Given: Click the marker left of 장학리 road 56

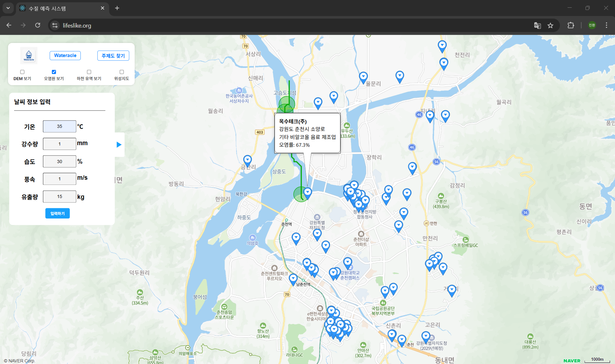Looking at the screenshot, I should click(x=412, y=168).
